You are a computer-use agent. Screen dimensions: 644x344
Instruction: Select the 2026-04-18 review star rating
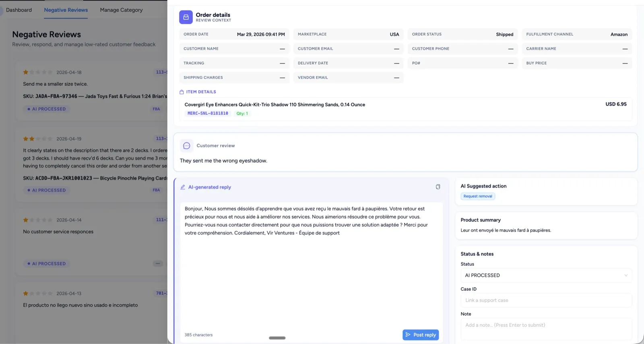point(38,73)
